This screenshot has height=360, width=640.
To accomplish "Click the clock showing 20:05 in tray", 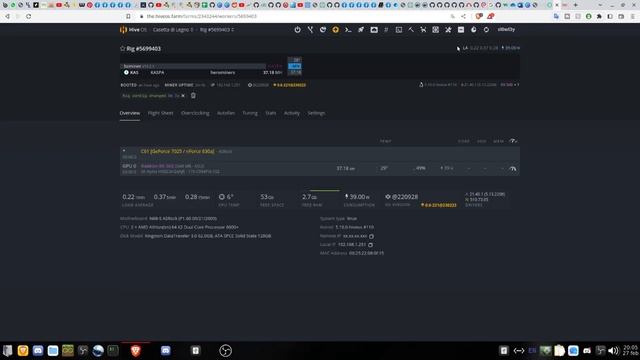I will pos(631,350).
